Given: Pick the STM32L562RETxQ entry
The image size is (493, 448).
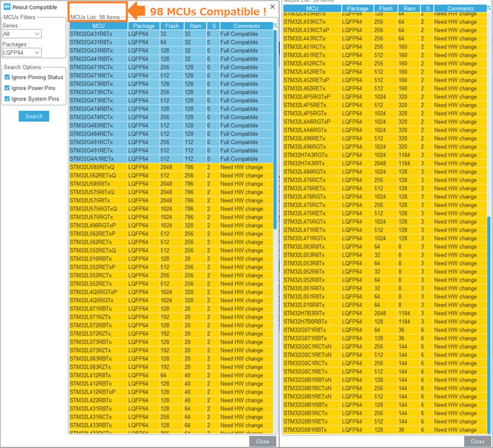Looking at the screenshot, I should point(171,176).
